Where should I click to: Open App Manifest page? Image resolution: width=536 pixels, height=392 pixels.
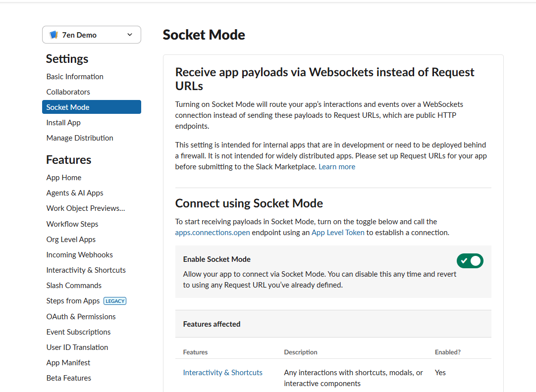[68, 363]
